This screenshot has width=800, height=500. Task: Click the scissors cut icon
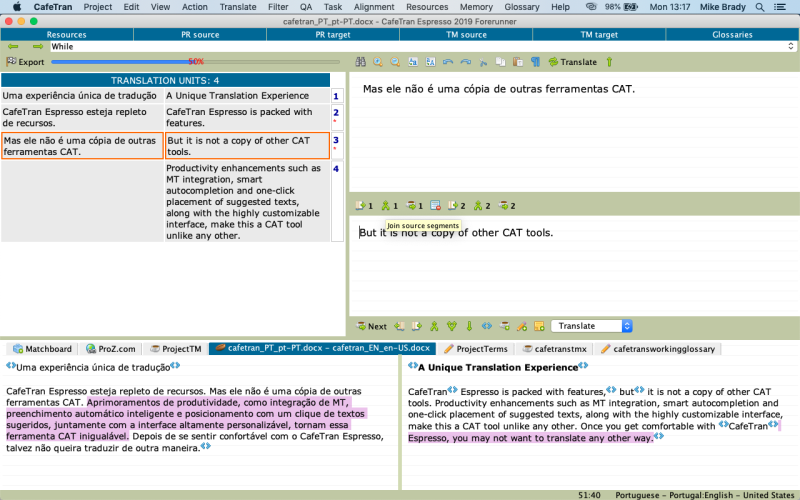coord(483,62)
